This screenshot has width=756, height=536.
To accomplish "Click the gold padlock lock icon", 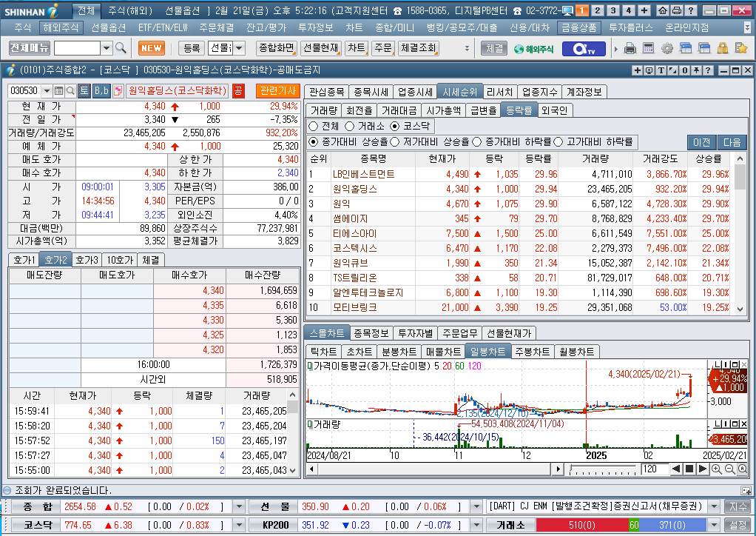I will (x=722, y=48).
